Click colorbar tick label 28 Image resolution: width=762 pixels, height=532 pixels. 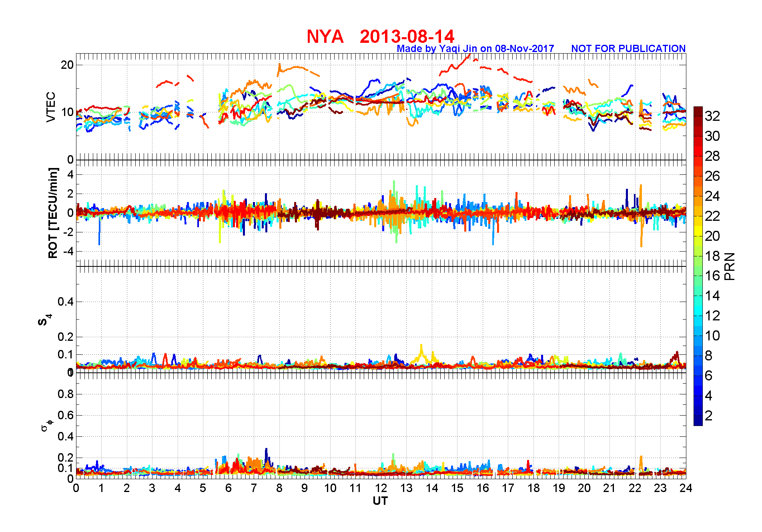point(712,156)
